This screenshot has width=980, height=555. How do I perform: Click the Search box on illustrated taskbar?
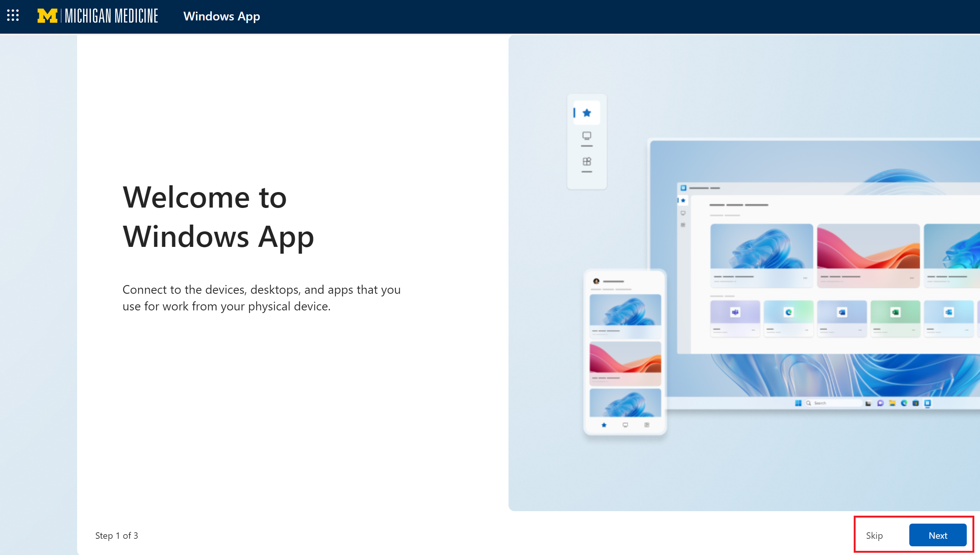point(833,403)
